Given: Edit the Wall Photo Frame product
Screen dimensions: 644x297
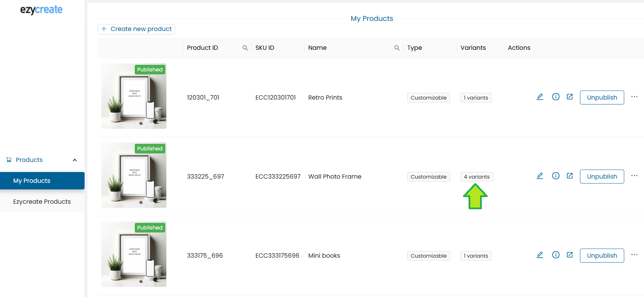Looking at the screenshot, I should [x=540, y=176].
